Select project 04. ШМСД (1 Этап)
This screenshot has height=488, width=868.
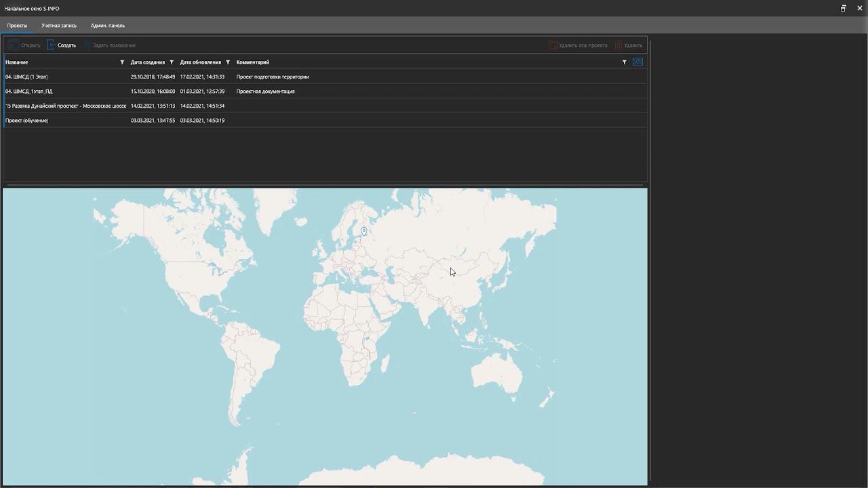click(x=27, y=77)
